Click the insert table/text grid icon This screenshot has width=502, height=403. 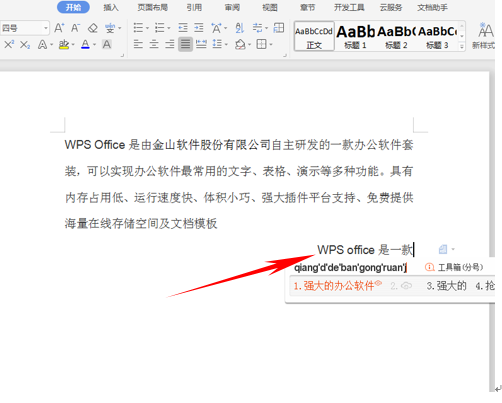(279, 28)
